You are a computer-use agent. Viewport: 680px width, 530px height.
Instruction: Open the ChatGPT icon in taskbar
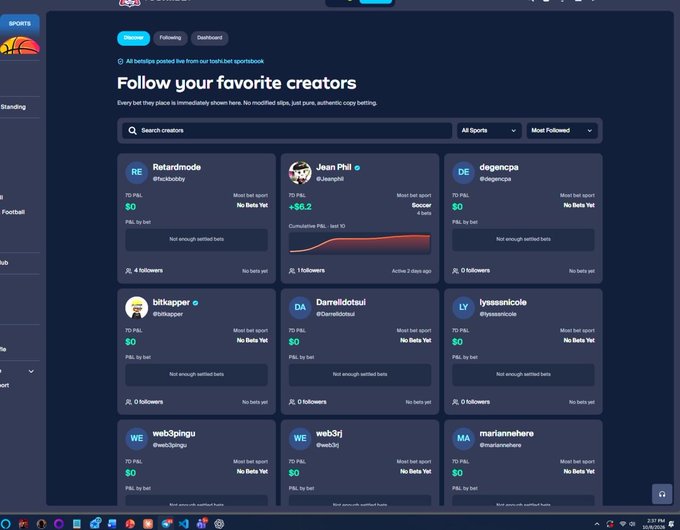point(219,523)
